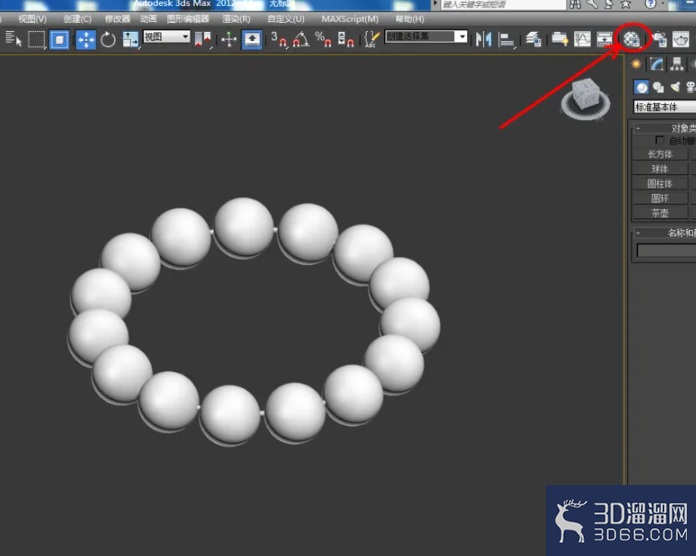The width and height of the screenshot is (696, 556).
Task: Click the 球体 sphere button
Action: click(660, 169)
